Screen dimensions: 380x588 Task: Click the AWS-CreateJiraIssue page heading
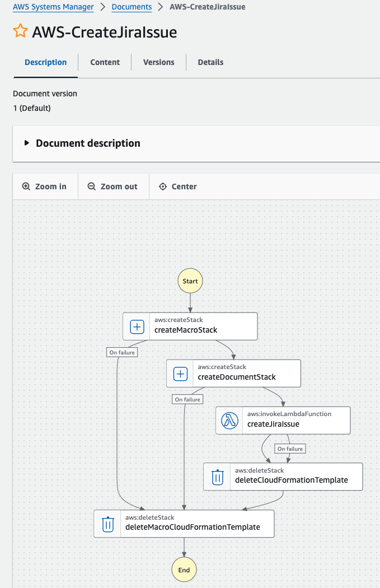(105, 32)
